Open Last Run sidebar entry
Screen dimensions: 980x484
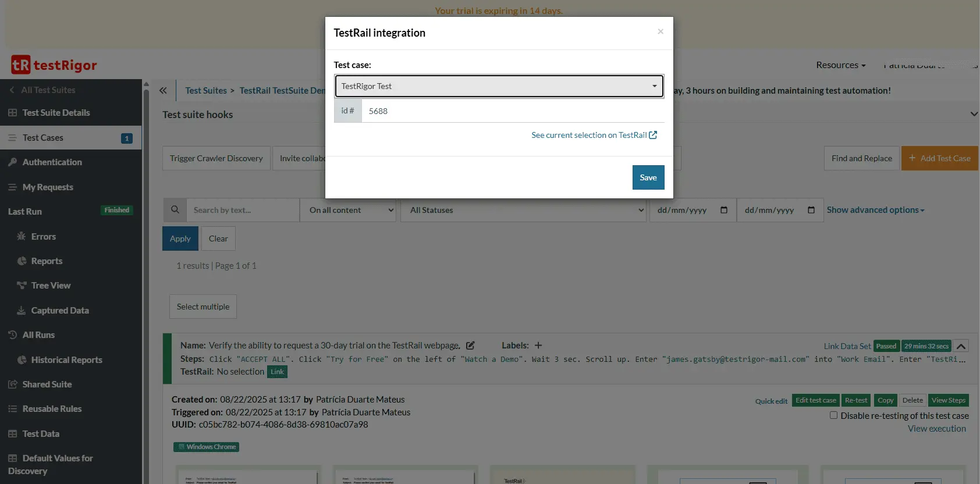click(25, 212)
